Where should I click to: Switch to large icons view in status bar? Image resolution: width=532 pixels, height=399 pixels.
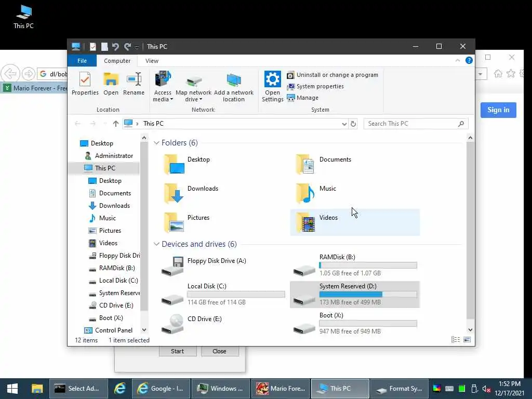(x=467, y=340)
